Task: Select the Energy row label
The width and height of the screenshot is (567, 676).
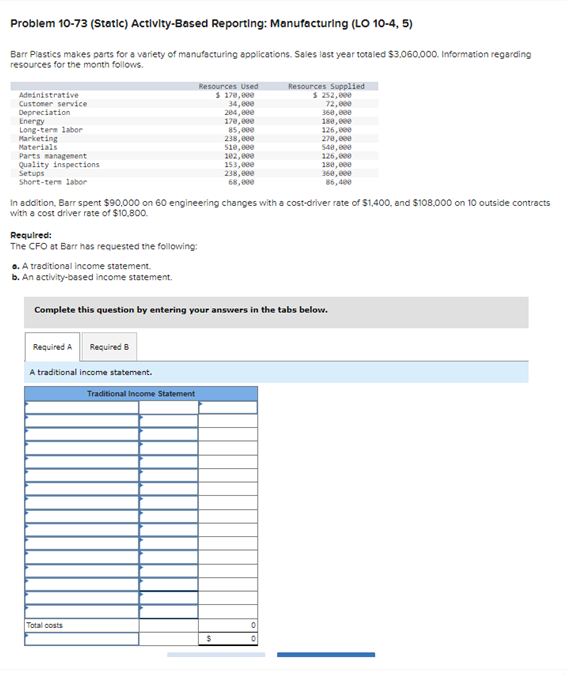Action: [31, 121]
